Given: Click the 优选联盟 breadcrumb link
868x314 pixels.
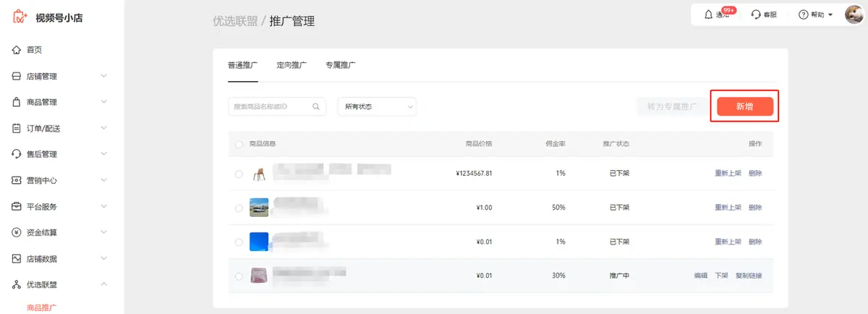Looking at the screenshot, I should point(235,22).
